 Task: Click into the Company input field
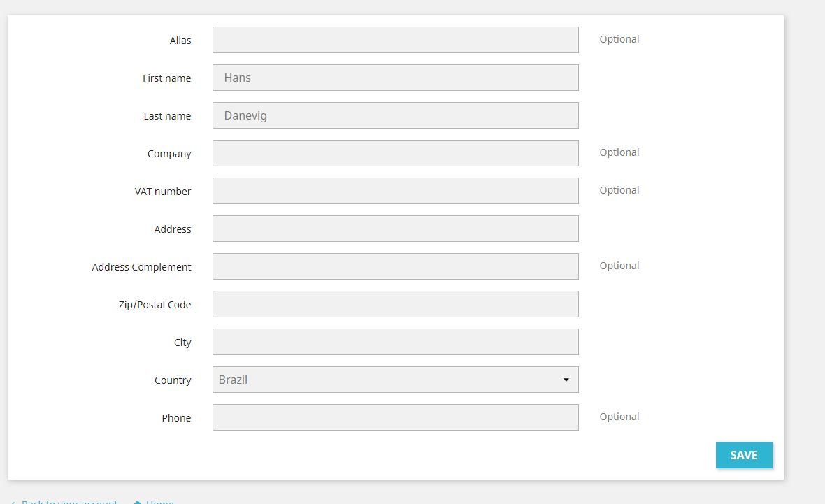click(395, 153)
